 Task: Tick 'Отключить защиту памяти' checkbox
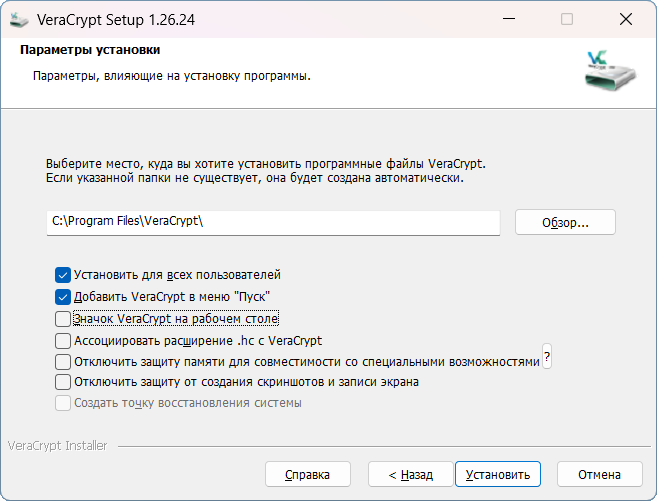(x=63, y=361)
